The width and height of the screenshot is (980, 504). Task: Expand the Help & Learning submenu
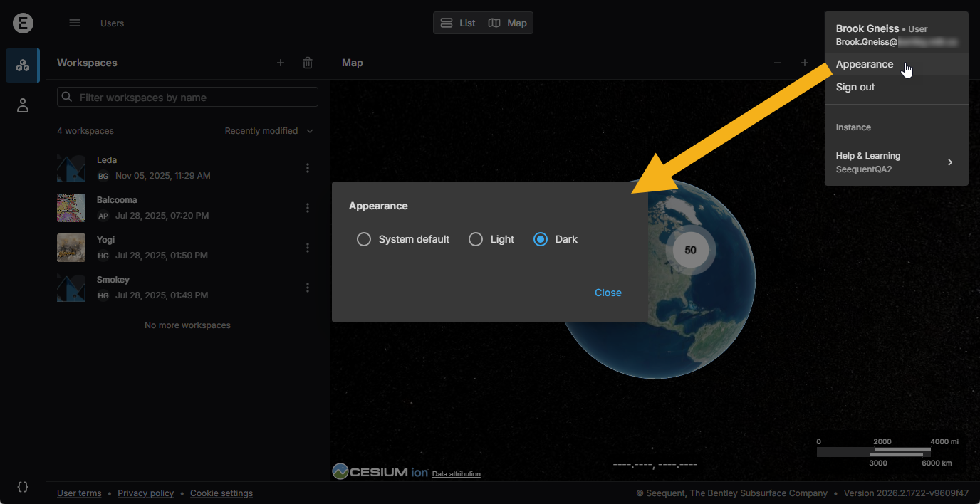click(896, 162)
